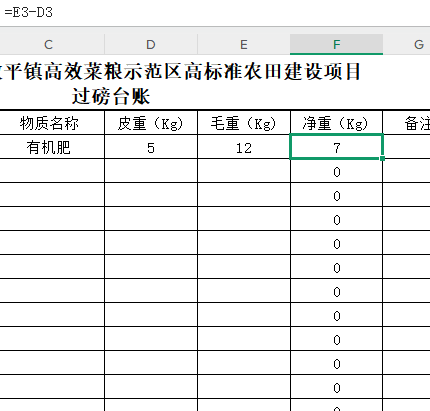Click the 过磅台账 title text
This screenshot has height=411, width=430.
111,97
